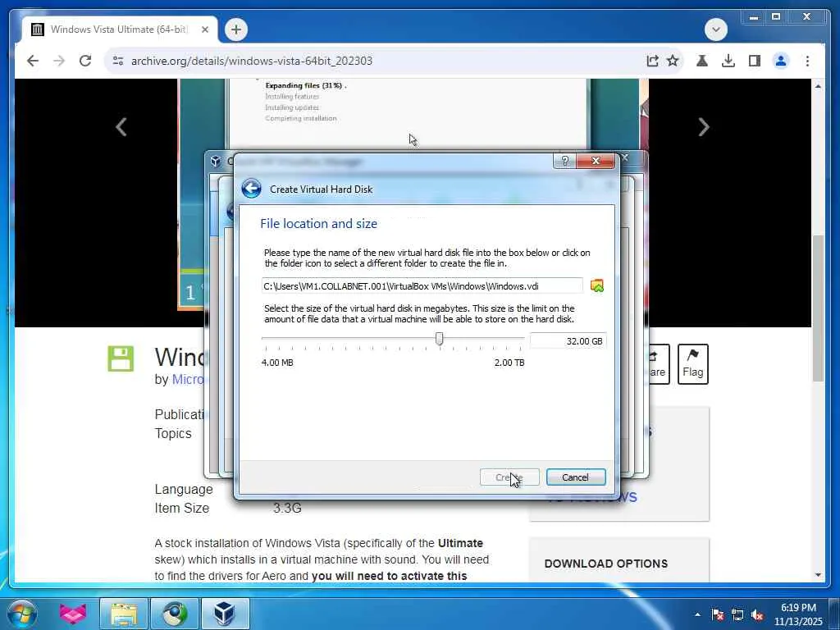Open the clock showing 6:19 PM
The image size is (840, 630).
(x=798, y=614)
